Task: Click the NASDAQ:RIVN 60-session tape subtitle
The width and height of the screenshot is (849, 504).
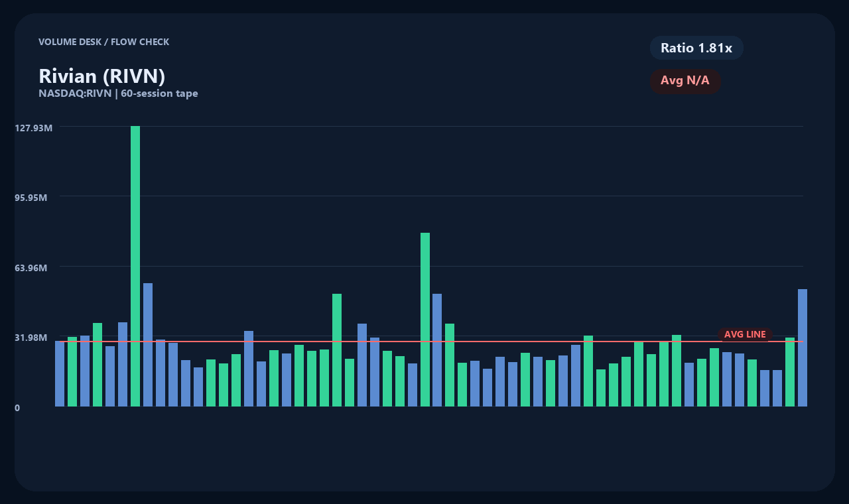Action: (x=118, y=94)
